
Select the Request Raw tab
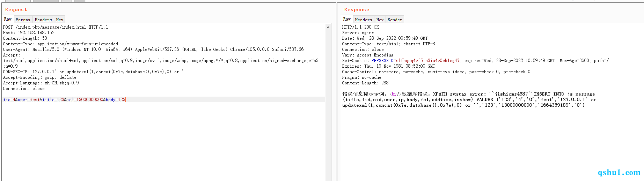(8, 19)
